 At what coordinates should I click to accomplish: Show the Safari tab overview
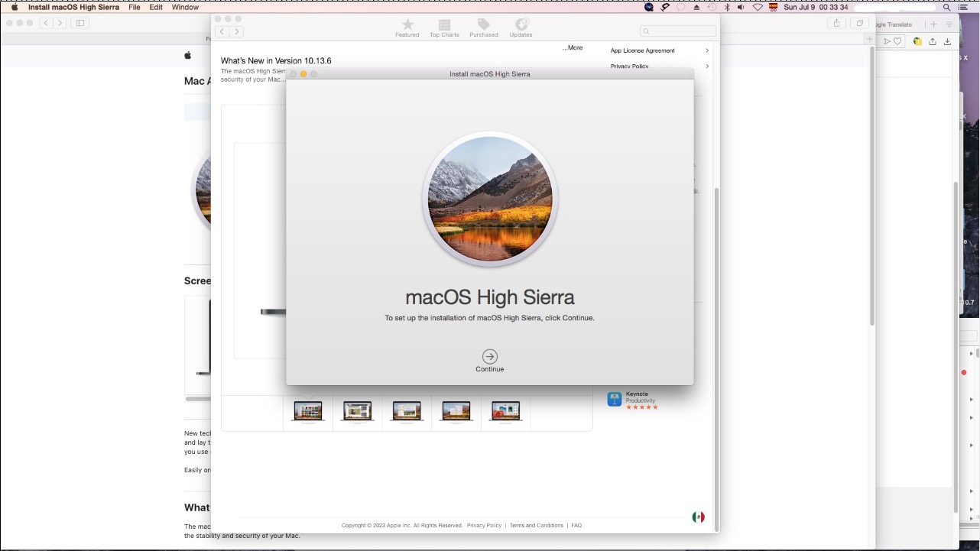click(x=859, y=23)
